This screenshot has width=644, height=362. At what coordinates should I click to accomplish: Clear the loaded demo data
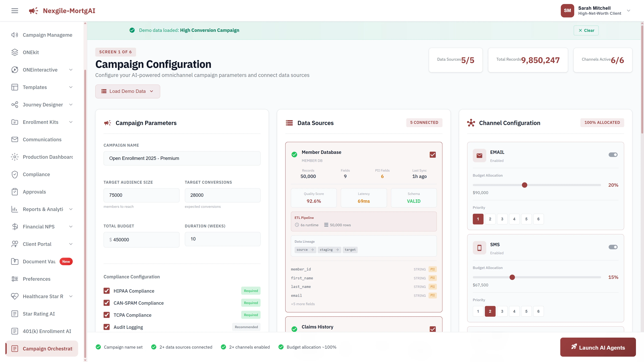pos(586,30)
